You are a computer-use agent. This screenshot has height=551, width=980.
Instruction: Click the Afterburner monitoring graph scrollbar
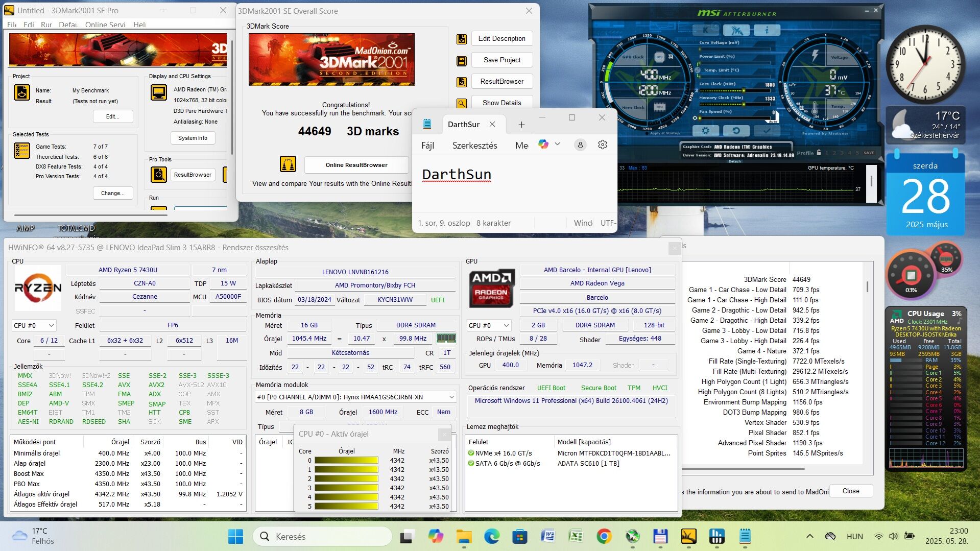871,181
